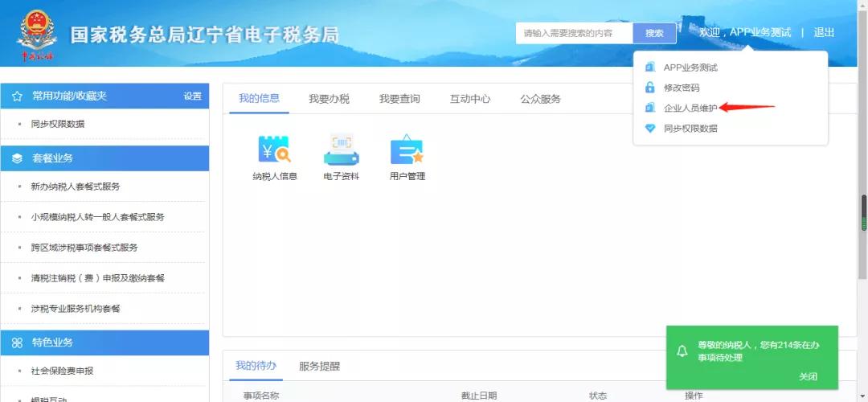Click 关闭 on the green notification
This screenshot has height=402, width=868.
[x=808, y=376]
